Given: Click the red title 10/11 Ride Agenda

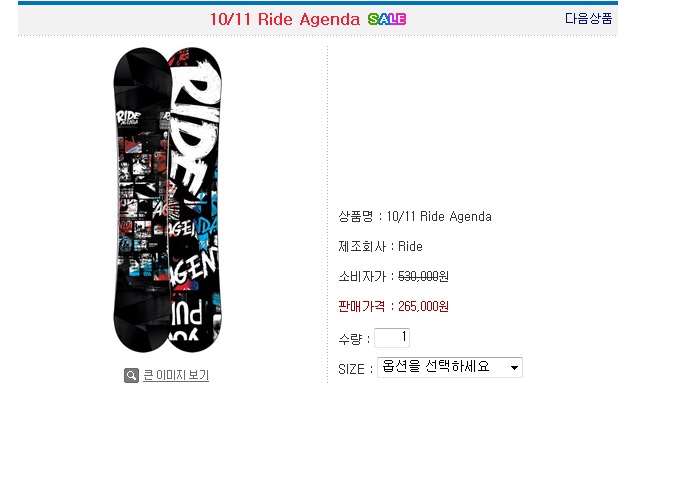Looking at the screenshot, I should (284, 19).
